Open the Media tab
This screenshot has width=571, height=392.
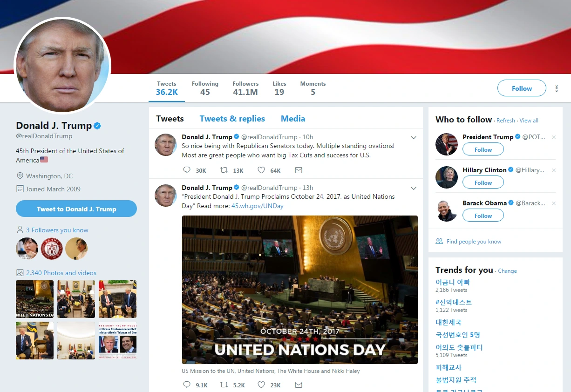[293, 119]
